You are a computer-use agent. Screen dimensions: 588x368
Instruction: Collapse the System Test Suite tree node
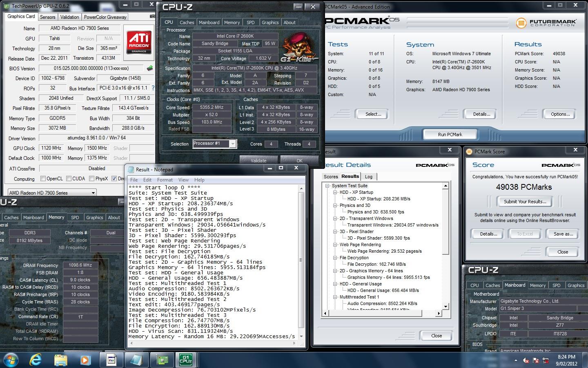(327, 186)
